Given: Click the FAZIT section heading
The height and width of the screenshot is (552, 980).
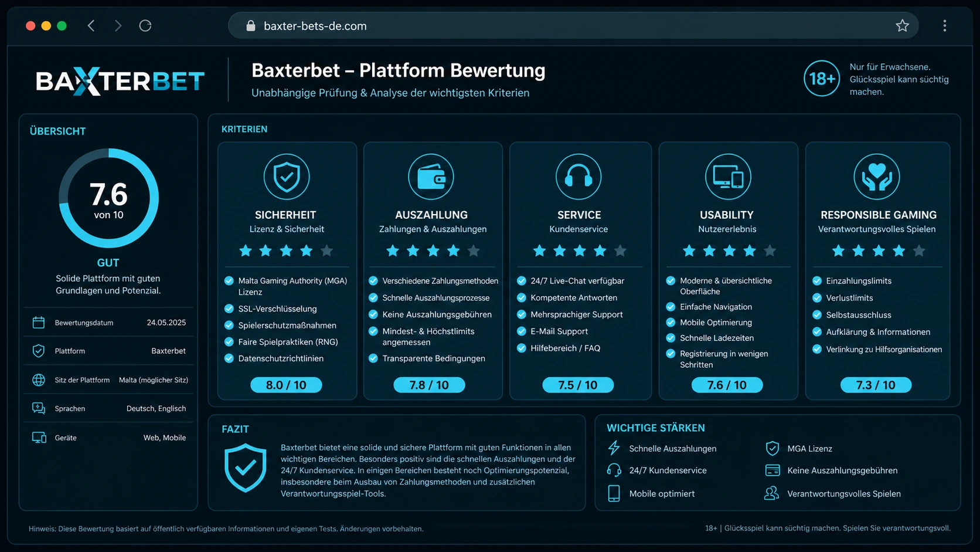Looking at the screenshot, I should pos(235,429).
